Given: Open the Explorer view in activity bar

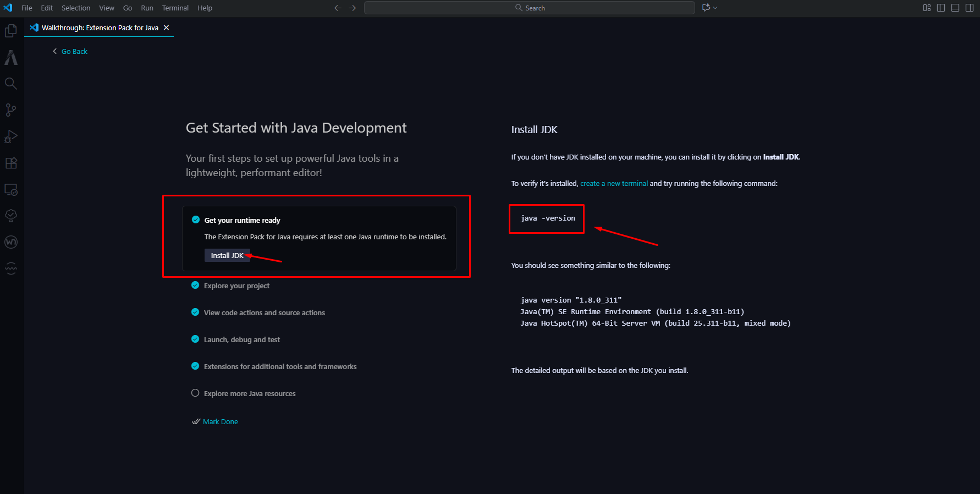Looking at the screenshot, I should 11,31.
